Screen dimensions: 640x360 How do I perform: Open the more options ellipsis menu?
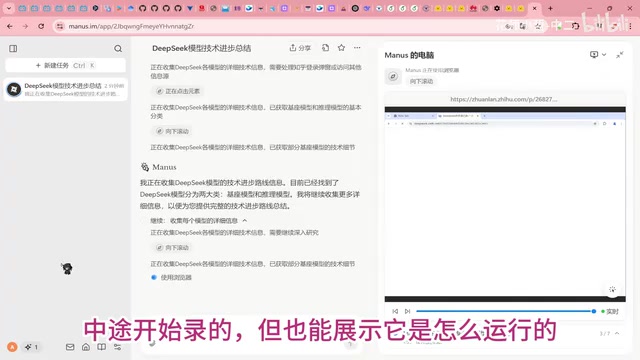pos(357,48)
